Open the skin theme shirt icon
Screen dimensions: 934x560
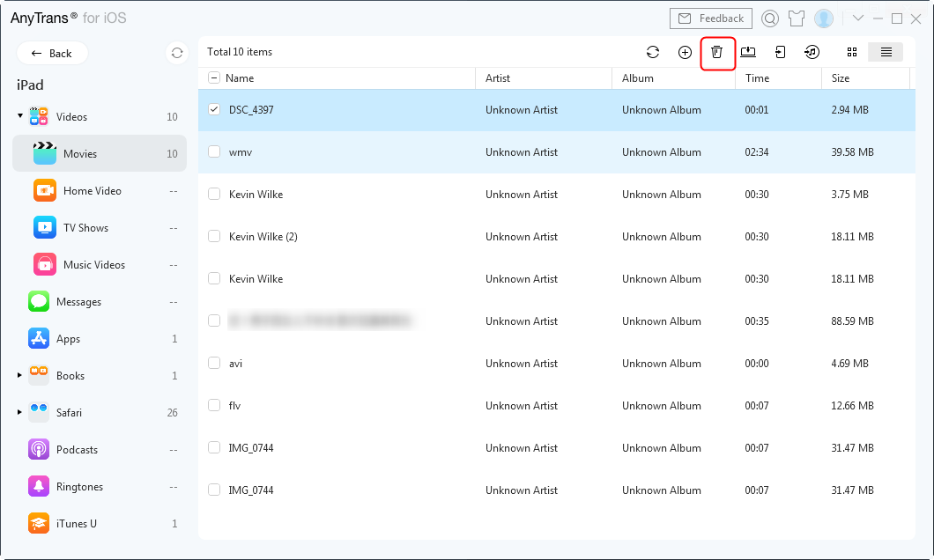[x=797, y=18]
